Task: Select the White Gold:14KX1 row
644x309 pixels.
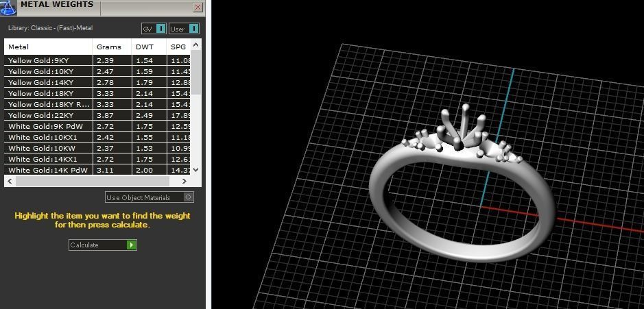Action: click(x=97, y=159)
